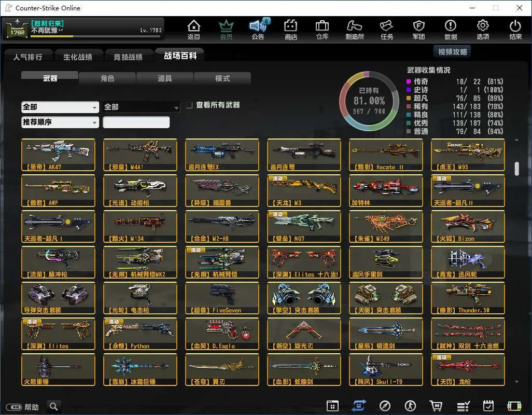Open the 推荐顺序 sort dropdown

point(60,122)
